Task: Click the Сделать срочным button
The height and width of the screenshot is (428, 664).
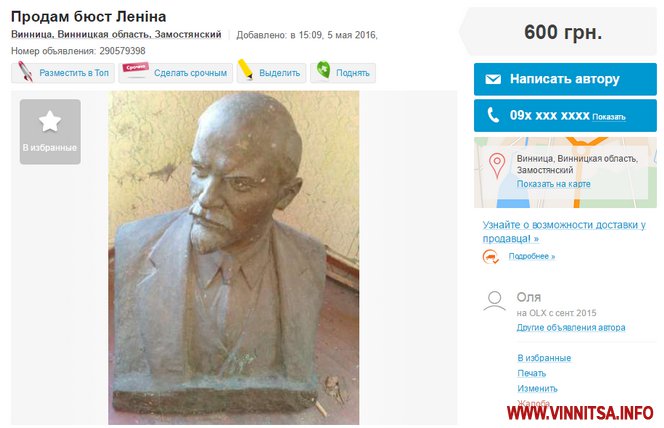Action: tap(176, 73)
